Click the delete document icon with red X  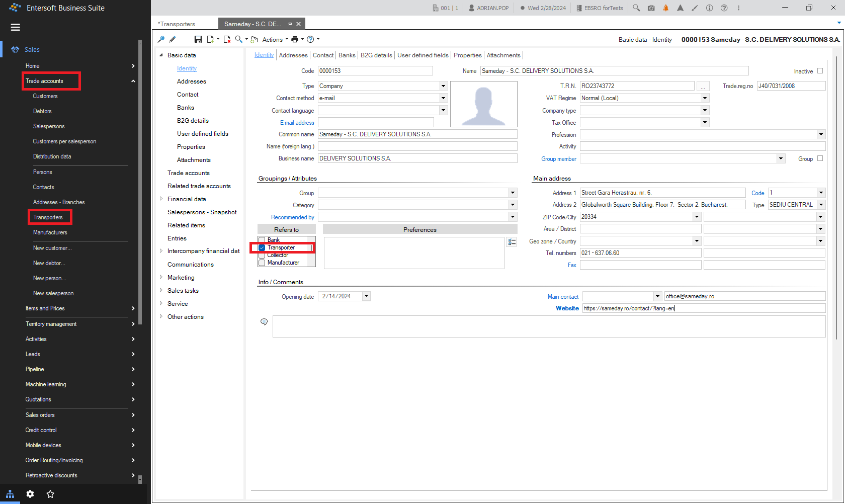[x=227, y=39]
